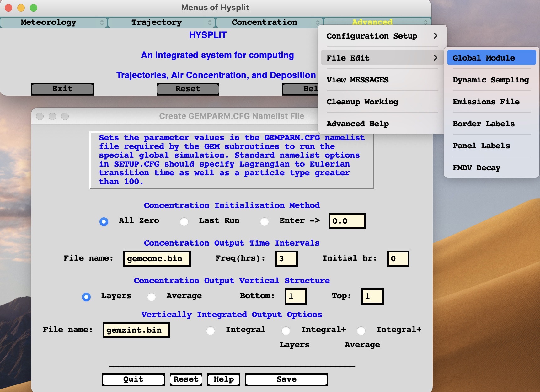Choose Cleanup Working menu item
Image resolution: width=540 pixels, height=392 pixels.
coord(382,102)
